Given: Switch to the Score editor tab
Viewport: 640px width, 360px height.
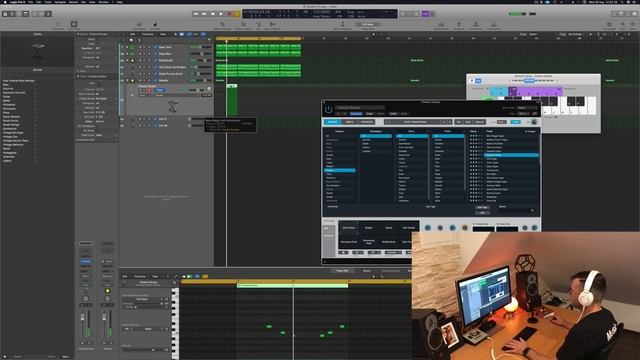Looking at the screenshot, I should pyautogui.click(x=367, y=271).
